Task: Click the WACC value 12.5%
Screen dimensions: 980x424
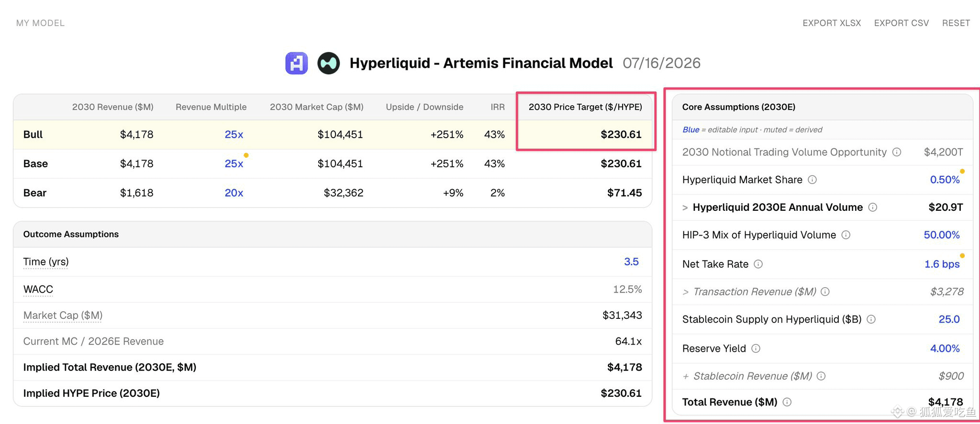Action: 627,290
